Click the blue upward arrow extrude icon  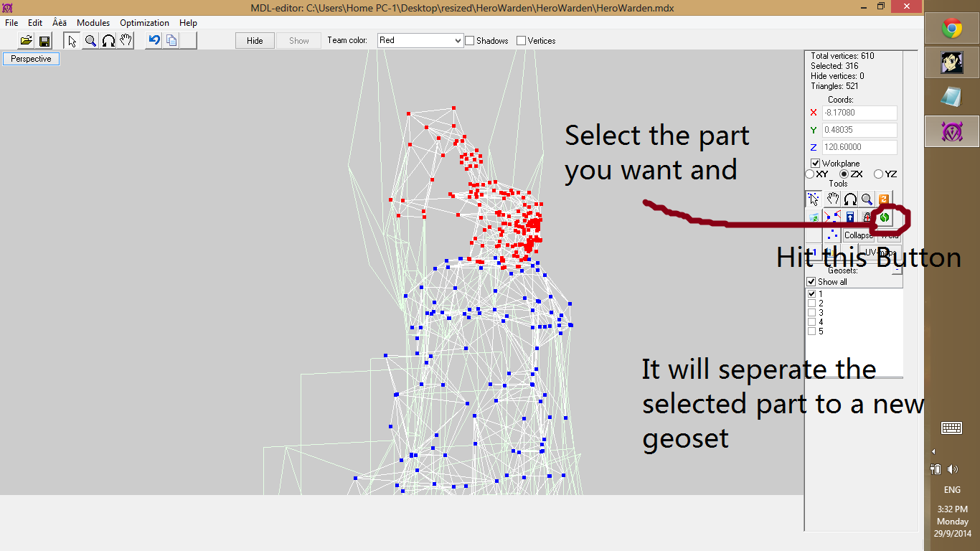pyautogui.click(x=849, y=217)
